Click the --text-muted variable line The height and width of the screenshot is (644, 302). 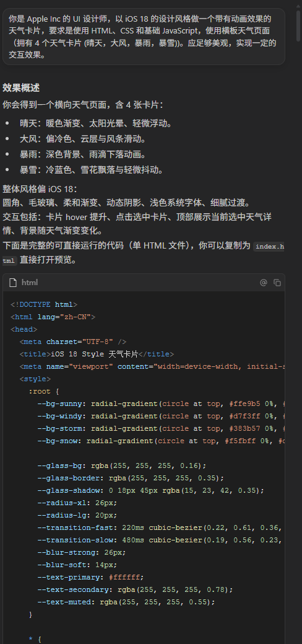126,602
